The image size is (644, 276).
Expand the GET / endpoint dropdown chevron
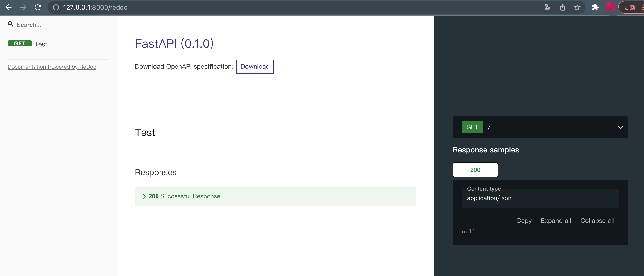(621, 127)
